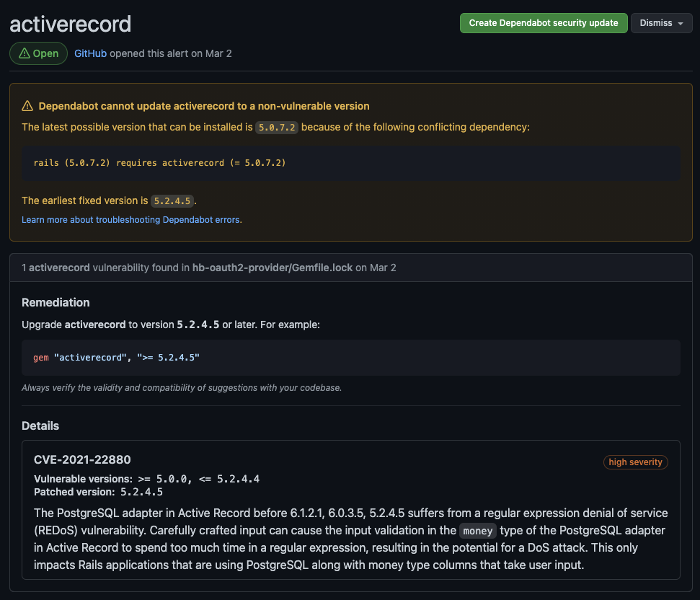Click the Create Dependabot security update button
This screenshot has width=700, height=600.
(543, 22)
